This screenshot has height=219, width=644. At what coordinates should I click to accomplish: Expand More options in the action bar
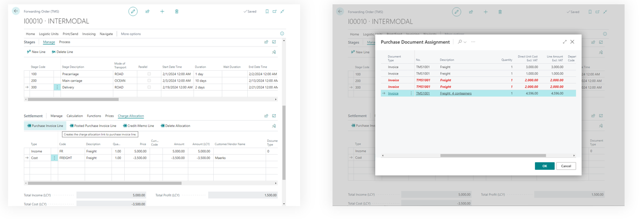[131, 34]
